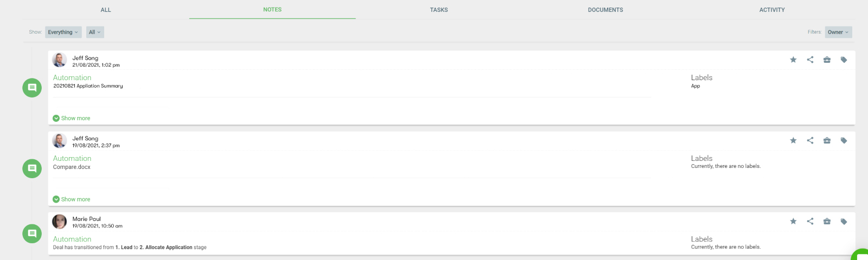Click Marie Paul's avatar thumbnail
Image resolution: width=868 pixels, height=260 pixels.
[x=59, y=222]
